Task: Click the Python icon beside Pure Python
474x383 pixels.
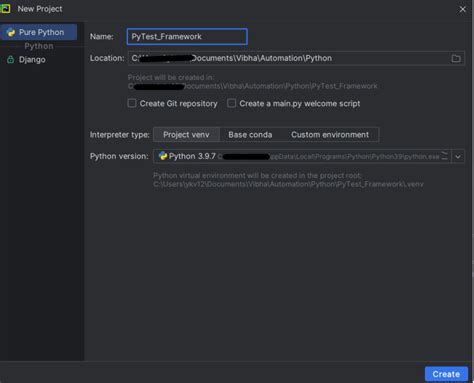Action: [11, 32]
